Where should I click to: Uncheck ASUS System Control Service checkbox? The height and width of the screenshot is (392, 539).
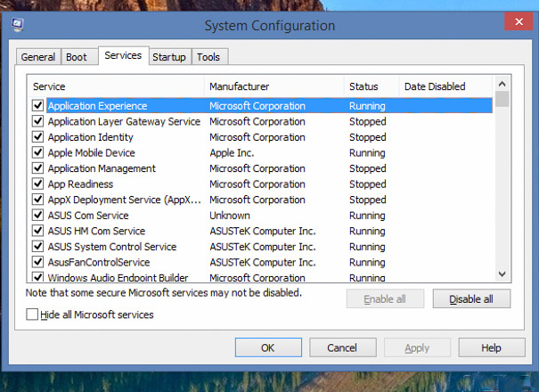(37, 246)
